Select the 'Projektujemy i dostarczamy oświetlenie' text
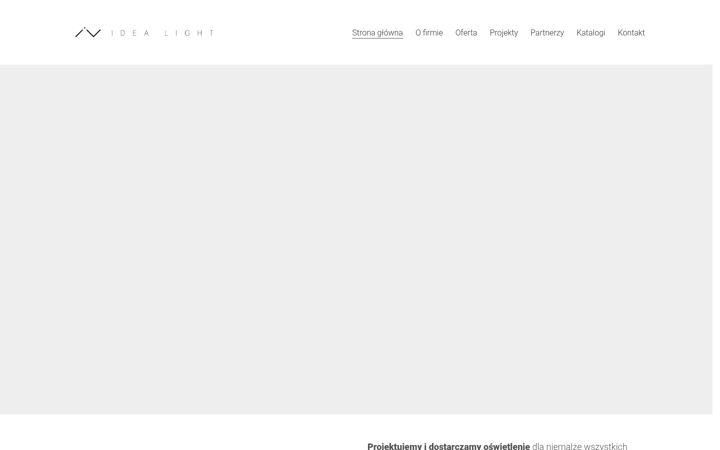This screenshot has width=720, height=450. click(449, 446)
